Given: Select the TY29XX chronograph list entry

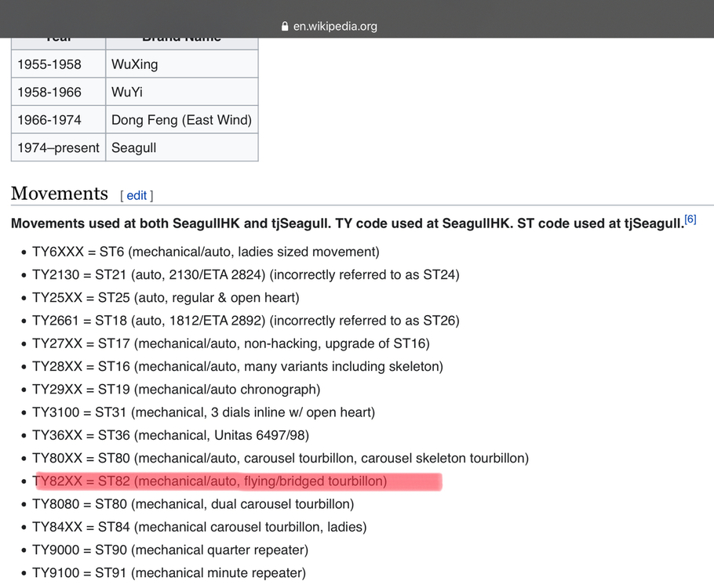Looking at the screenshot, I should click(x=176, y=389).
